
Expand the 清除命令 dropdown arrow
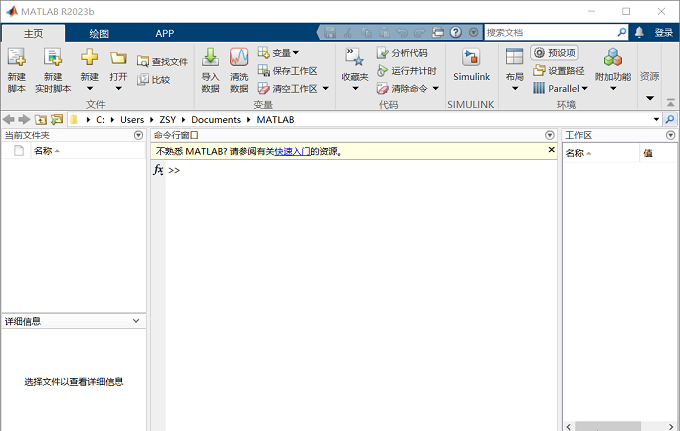[x=436, y=88]
